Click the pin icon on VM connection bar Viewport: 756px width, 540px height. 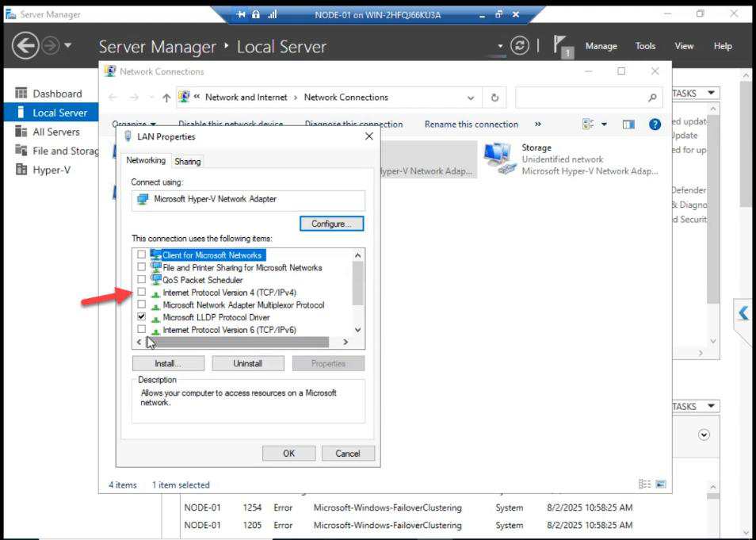(241, 14)
